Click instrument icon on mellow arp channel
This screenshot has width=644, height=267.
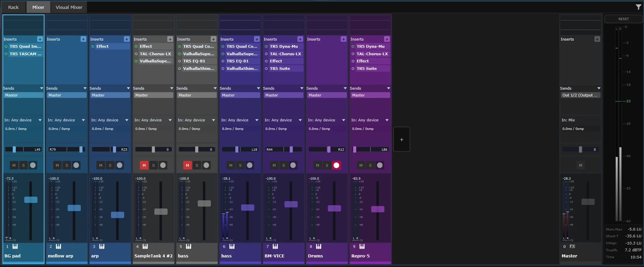click(58, 246)
